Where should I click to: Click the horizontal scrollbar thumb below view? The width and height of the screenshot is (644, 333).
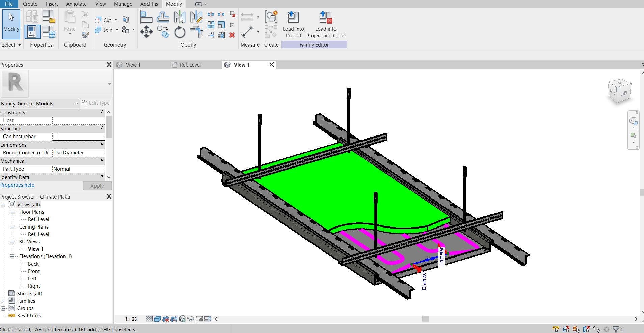pyautogui.click(x=426, y=319)
